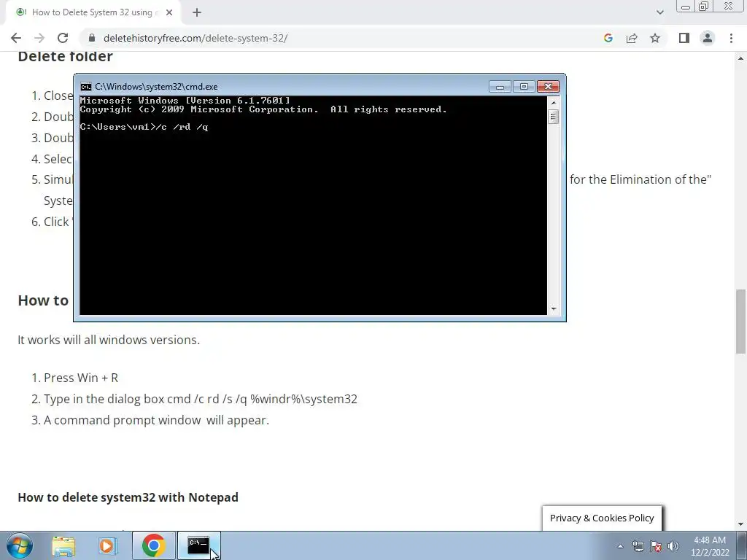Close the 'How to Delete System 32' tab
Screen dimensions: 747x560
[x=169, y=12]
